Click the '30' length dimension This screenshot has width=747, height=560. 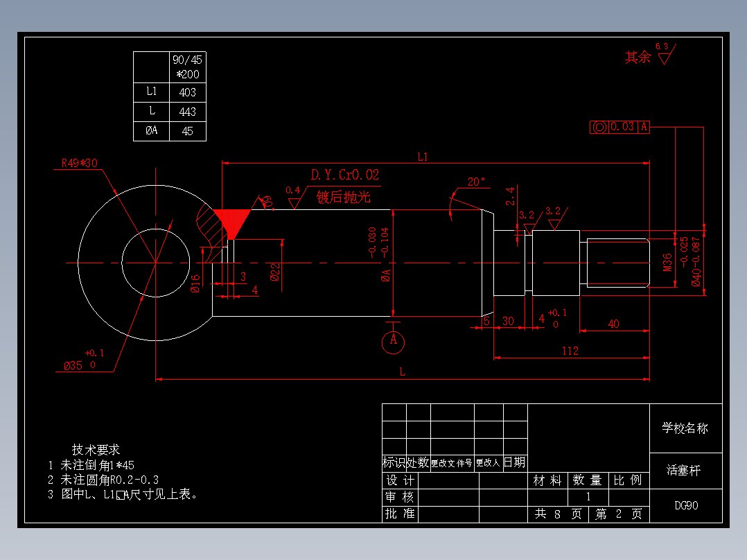click(509, 321)
